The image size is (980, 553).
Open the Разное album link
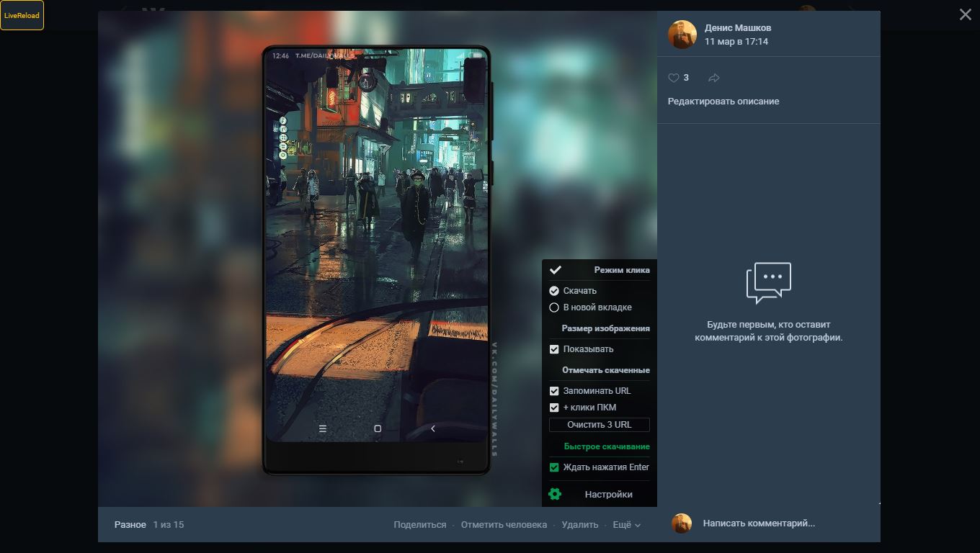(130, 525)
